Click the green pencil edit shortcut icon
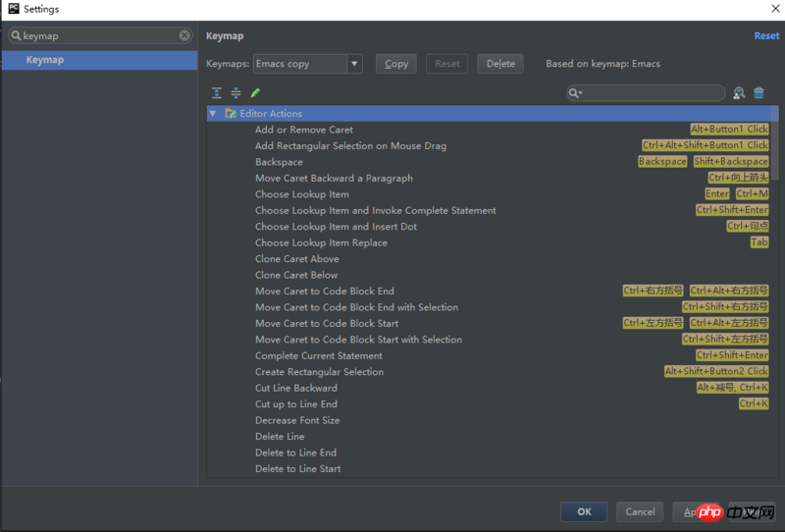The width and height of the screenshot is (785, 532). point(255,92)
